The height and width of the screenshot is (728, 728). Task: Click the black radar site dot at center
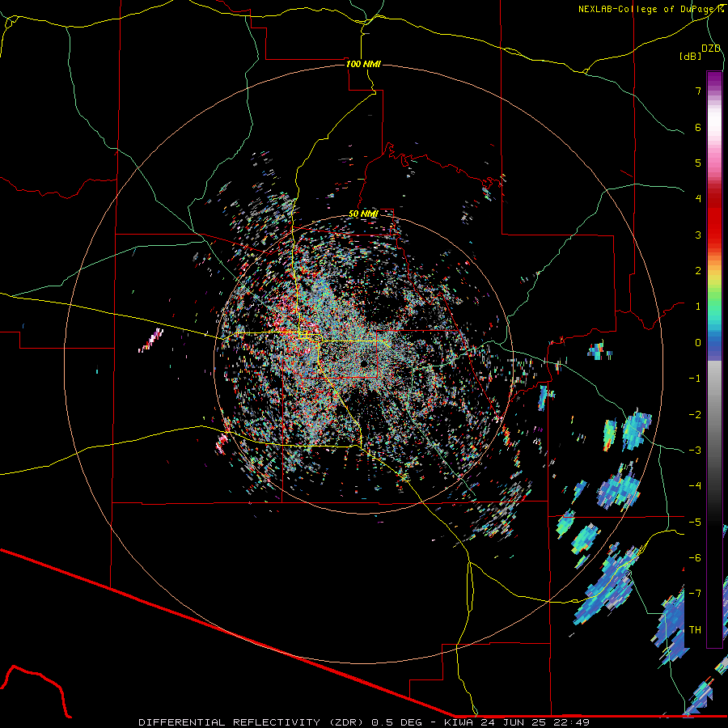(x=365, y=362)
